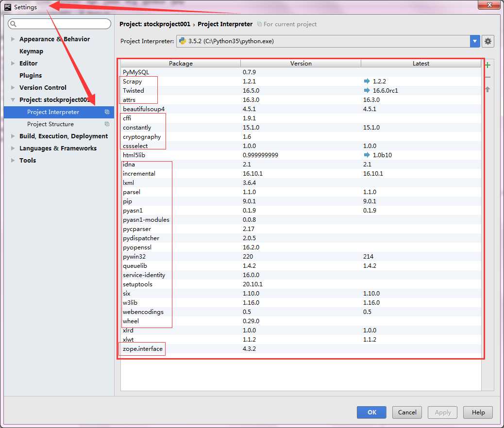
Task: Open the Project Interpreter dropdown arrow
Action: coord(475,41)
